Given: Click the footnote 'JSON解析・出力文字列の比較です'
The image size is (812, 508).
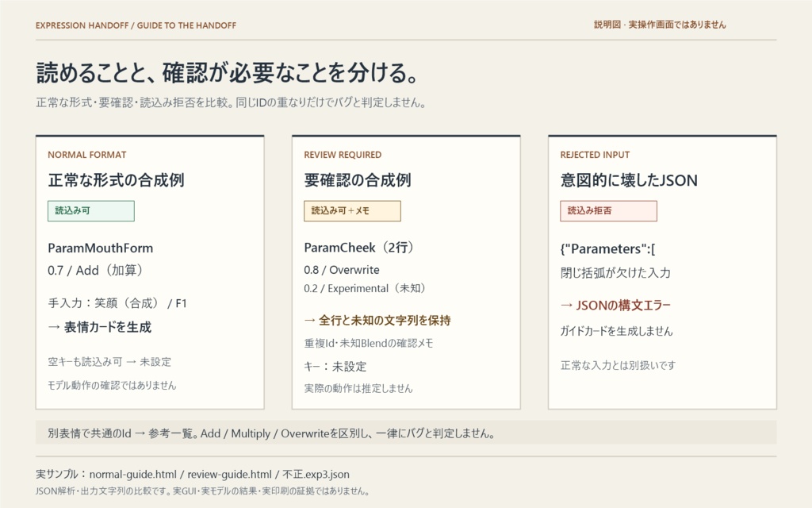Looking at the screenshot, I should tap(202, 491).
